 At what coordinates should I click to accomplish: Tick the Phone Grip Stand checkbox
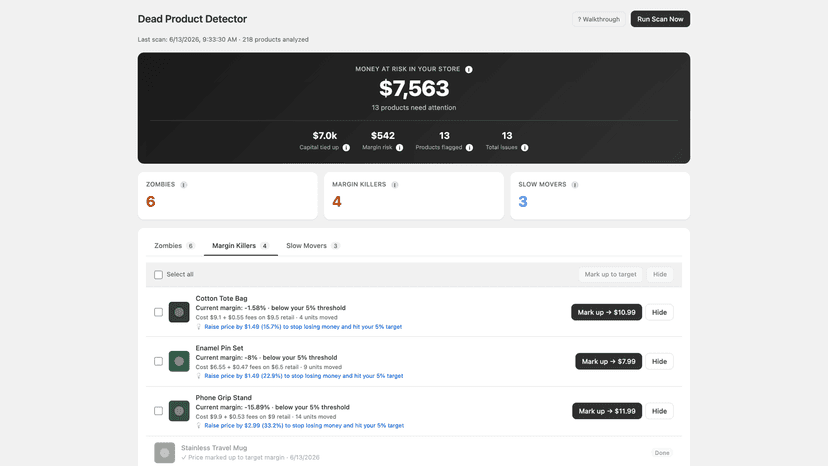pyautogui.click(x=158, y=411)
